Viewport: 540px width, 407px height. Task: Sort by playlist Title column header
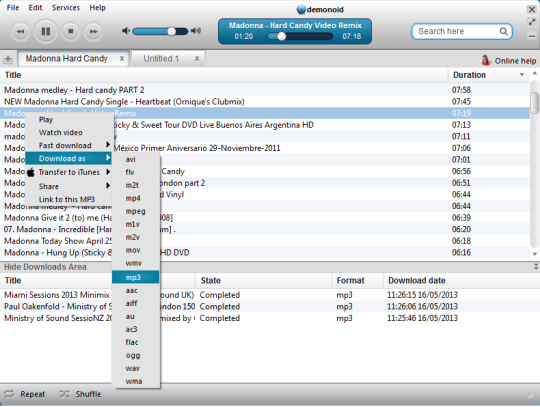click(x=224, y=75)
